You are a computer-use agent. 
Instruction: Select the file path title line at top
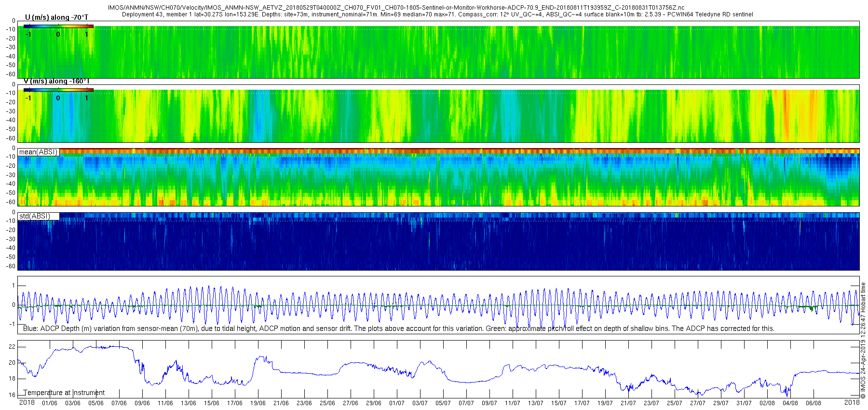coord(396,8)
